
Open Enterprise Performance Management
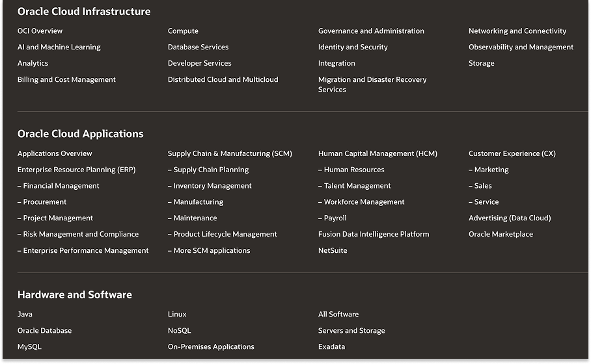tap(83, 250)
